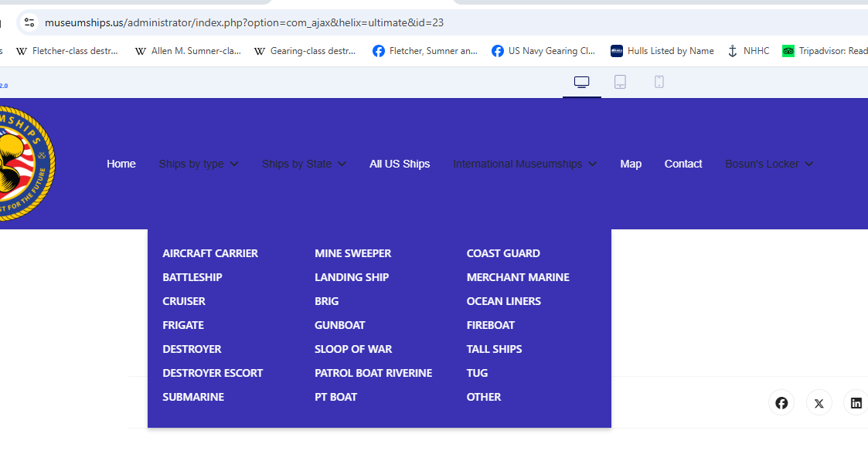Pick Coast Guard from the menu
Viewport: 868px width, 471px height.
[x=503, y=253]
